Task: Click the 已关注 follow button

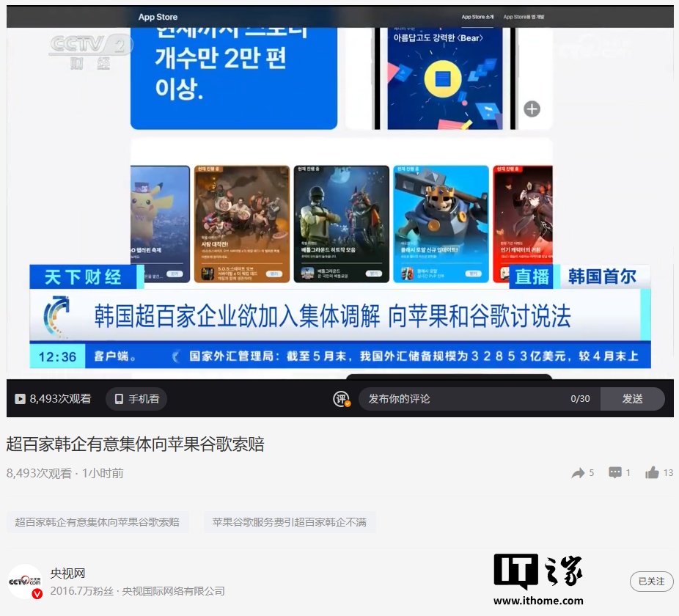Action: point(651,582)
